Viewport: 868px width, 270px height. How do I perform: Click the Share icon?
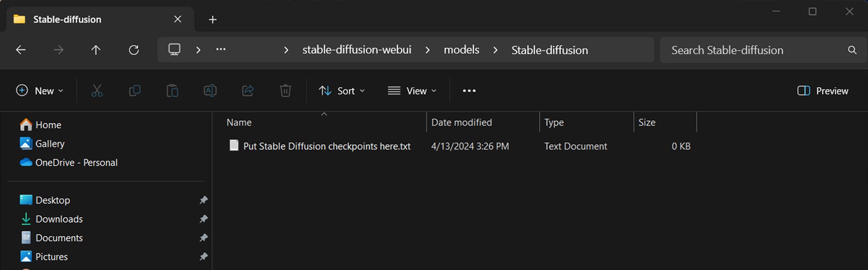point(248,91)
